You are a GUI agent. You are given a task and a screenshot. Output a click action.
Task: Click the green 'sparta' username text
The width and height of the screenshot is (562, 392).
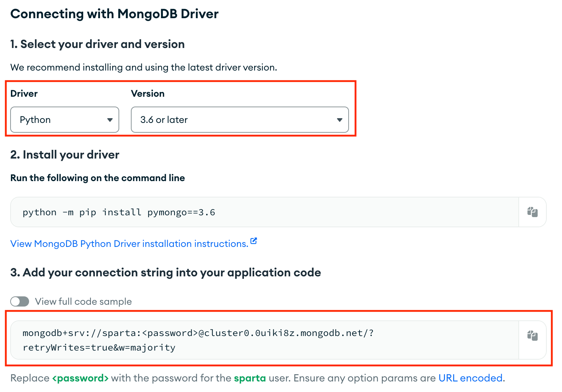(x=250, y=378)
